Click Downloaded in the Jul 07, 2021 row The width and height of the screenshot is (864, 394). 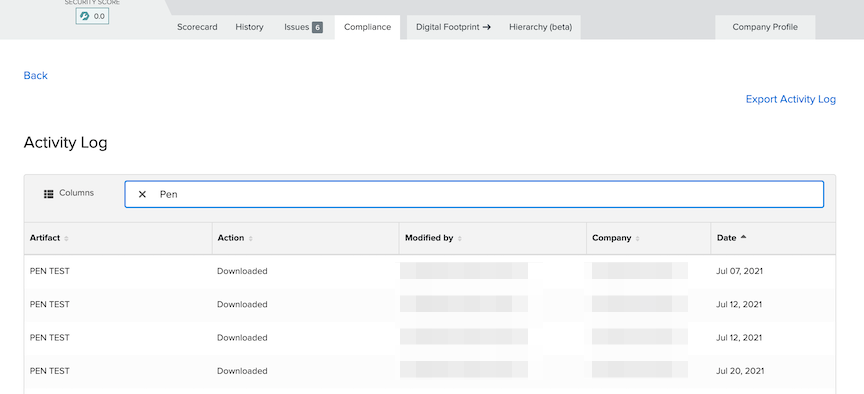[242, 271]
